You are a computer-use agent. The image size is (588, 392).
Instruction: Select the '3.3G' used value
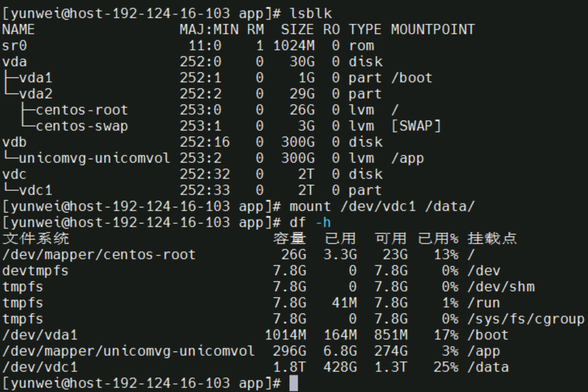[341, 255]
